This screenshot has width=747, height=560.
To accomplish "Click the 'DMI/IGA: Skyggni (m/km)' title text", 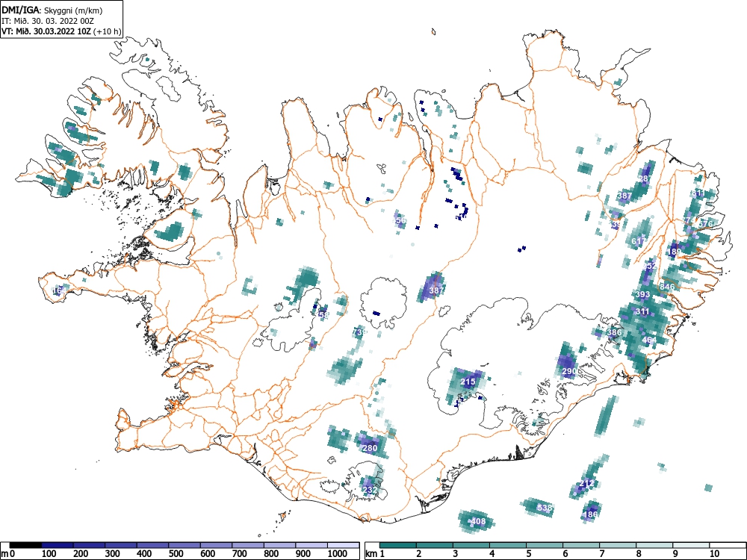I will tap(52, 10).
